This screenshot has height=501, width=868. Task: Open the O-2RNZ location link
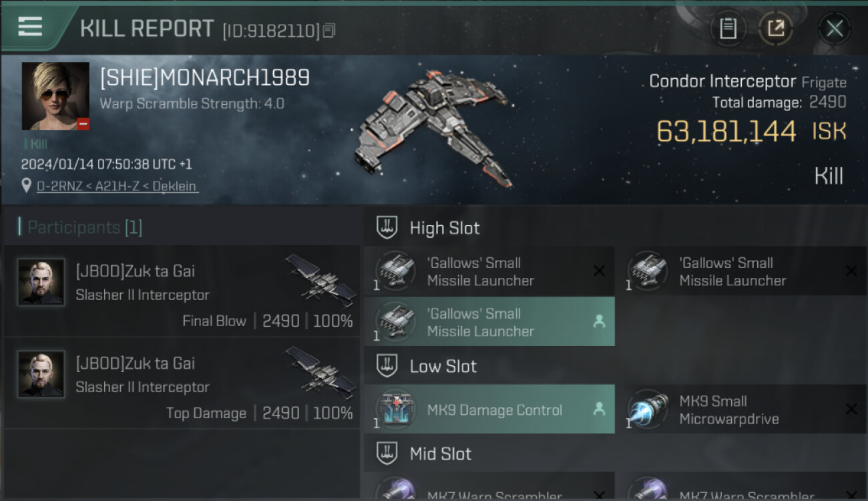tap(117, 186)
